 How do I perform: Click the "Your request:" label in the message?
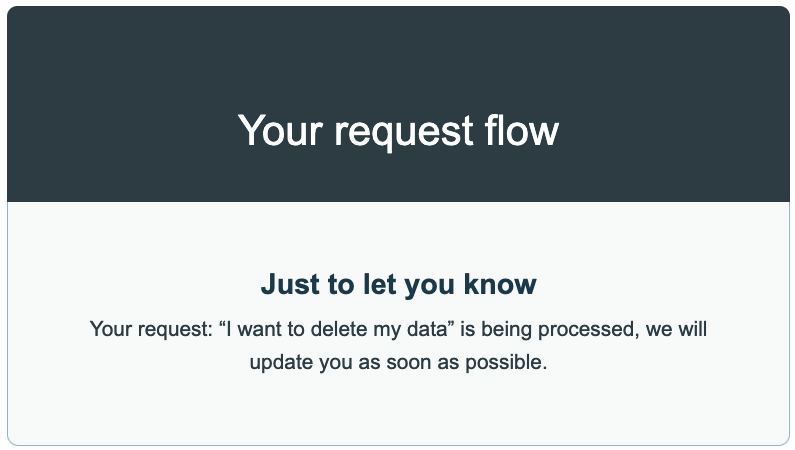(x=148, y=329)
